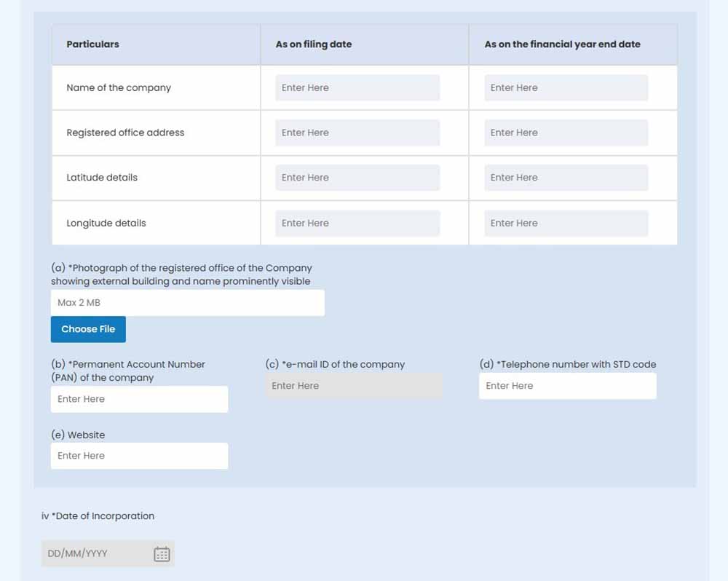Screen dimensions: 728x581
Task: Select latitude details field under financial year end
Action: [x=566, y=178]
